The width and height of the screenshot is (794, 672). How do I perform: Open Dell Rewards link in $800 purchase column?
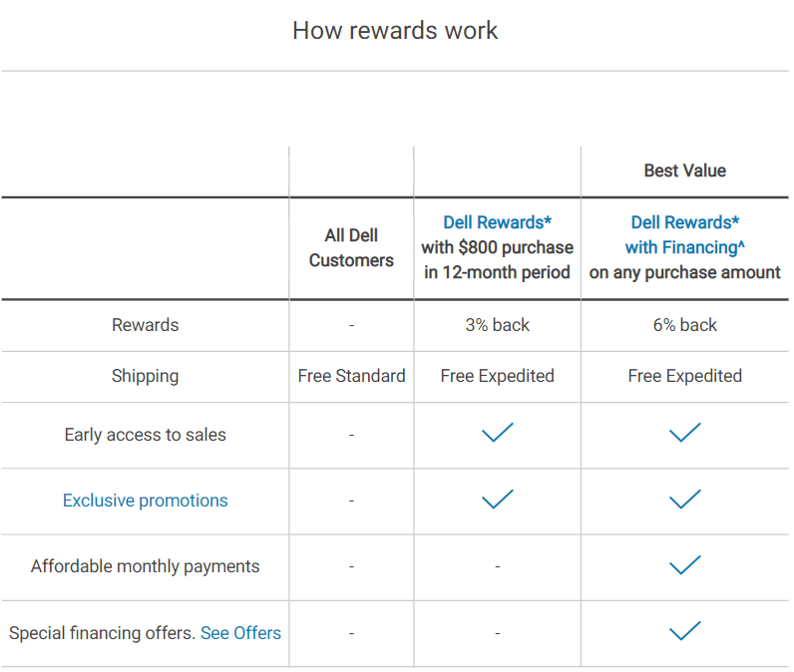pos(497,222)
